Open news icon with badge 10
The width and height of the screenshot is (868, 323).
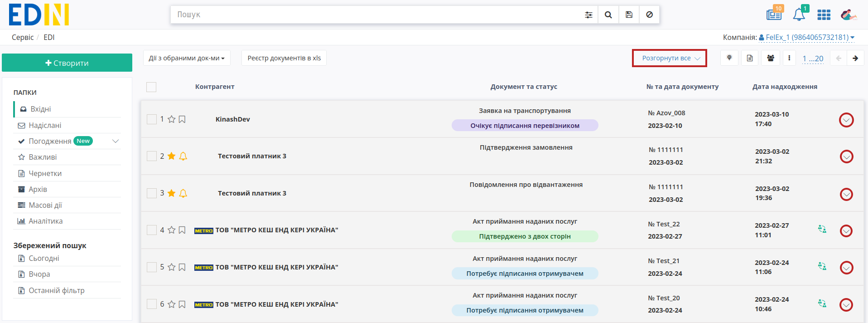pyautogui.click(x=774, y=14)
